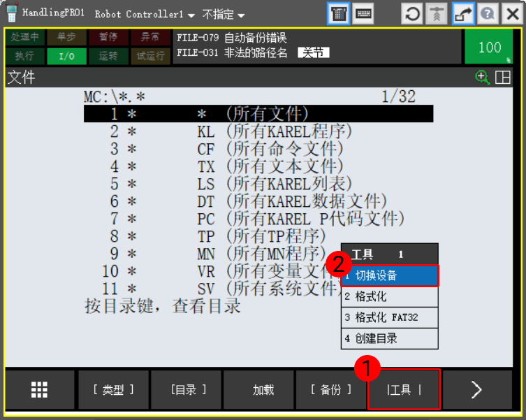The image size is (526, 420).
Task: Click the refresh/restart controller icon
Action: (412, 14)
